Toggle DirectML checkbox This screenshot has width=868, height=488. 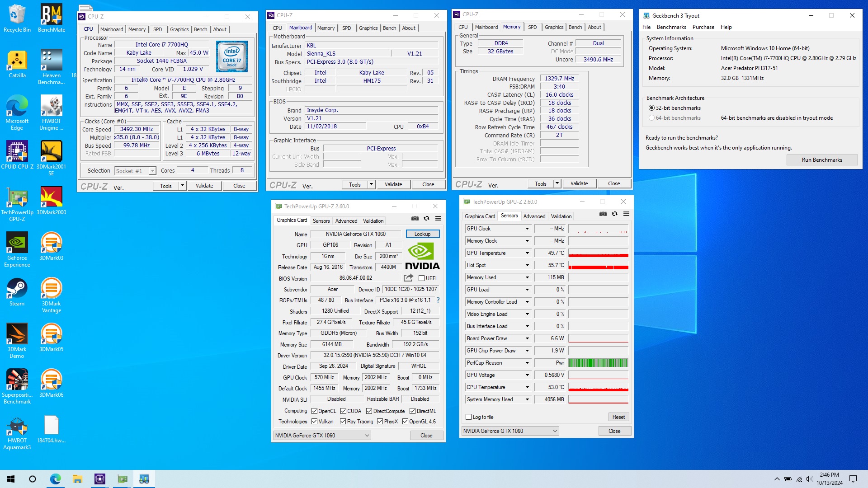tap(412, 411)
